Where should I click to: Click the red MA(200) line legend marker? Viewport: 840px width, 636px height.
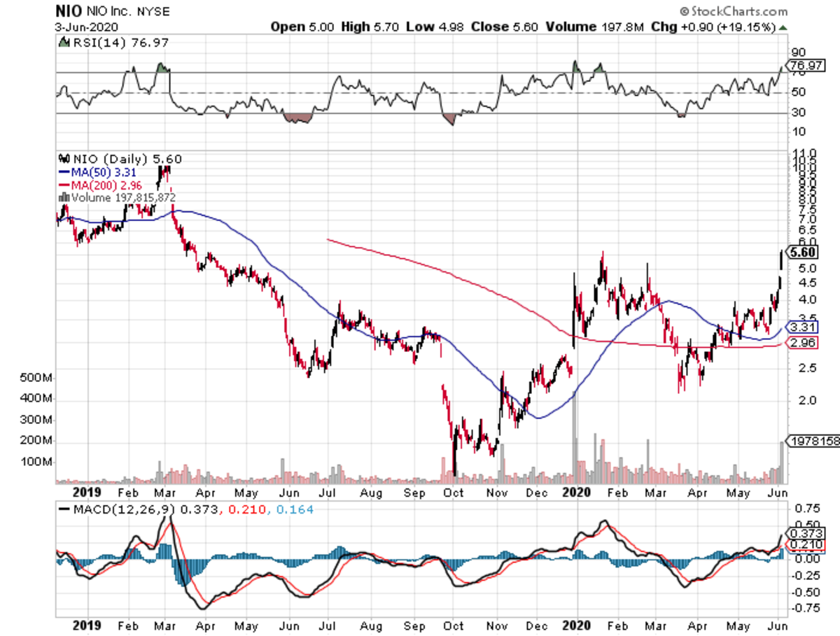pyautogui.click(x=64, y=185)
